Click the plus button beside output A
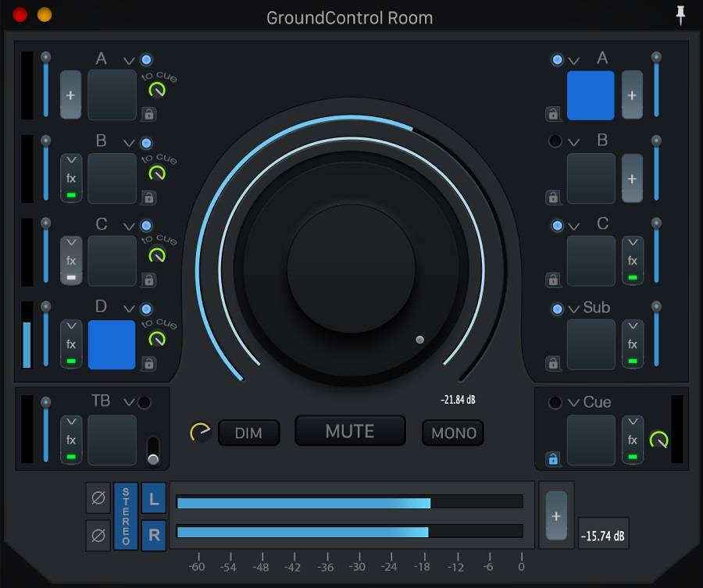 [632, 95]
